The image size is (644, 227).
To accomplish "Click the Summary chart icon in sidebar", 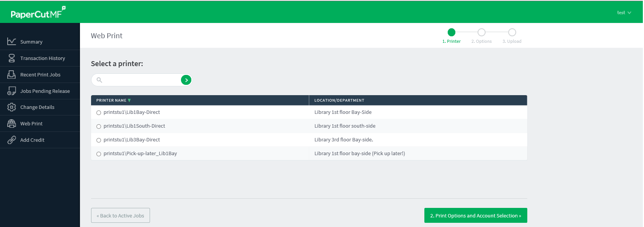I will [x=11, y=41].
